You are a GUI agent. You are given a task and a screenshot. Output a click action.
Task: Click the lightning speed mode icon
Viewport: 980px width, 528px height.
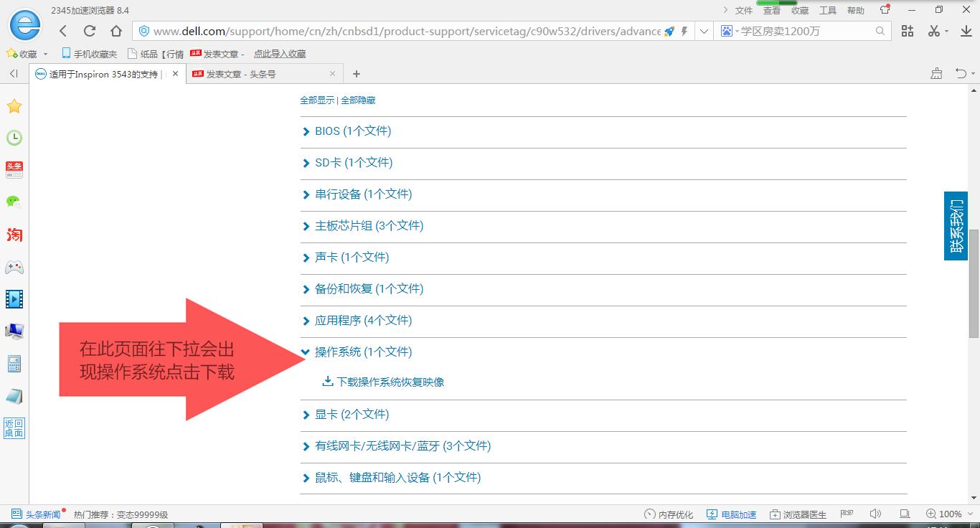pyautogui.click(x=684, y=31)
